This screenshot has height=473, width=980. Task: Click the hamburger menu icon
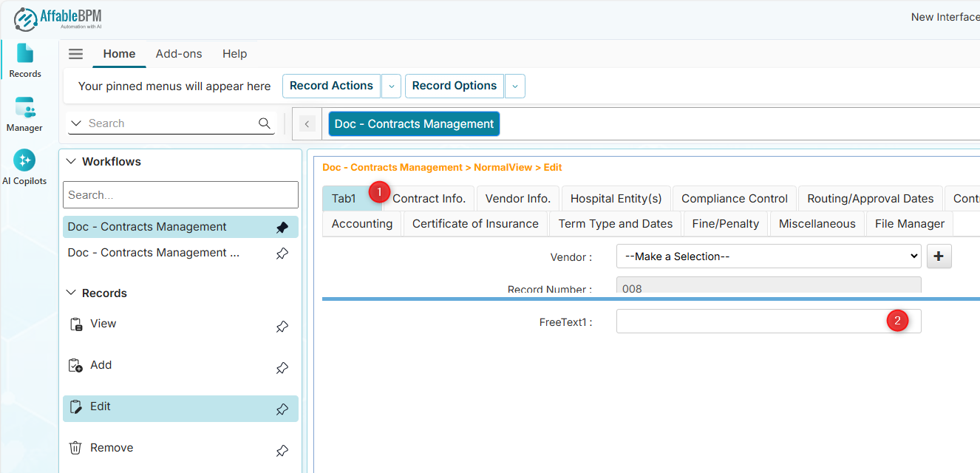75,54
